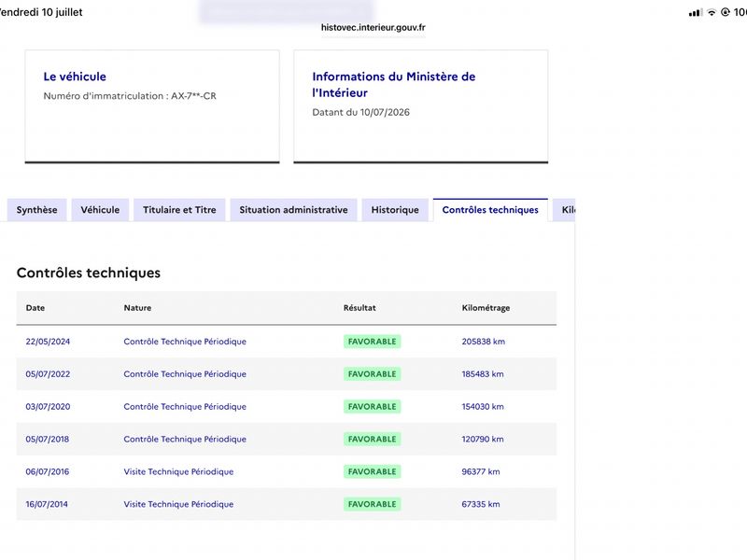Switch to the Véhicule tab

coord(100,210)
